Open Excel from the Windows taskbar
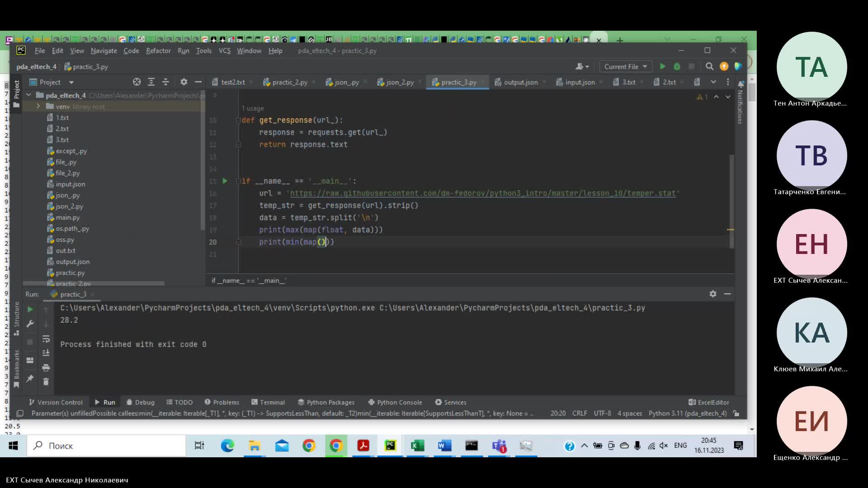 pyautogui.click(x=417, y=446)
